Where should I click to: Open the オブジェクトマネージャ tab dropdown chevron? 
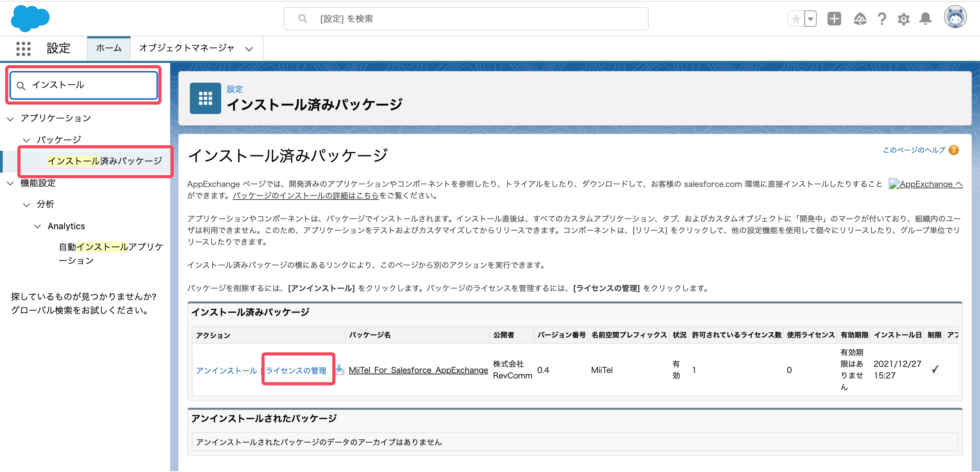coord(249,49)
